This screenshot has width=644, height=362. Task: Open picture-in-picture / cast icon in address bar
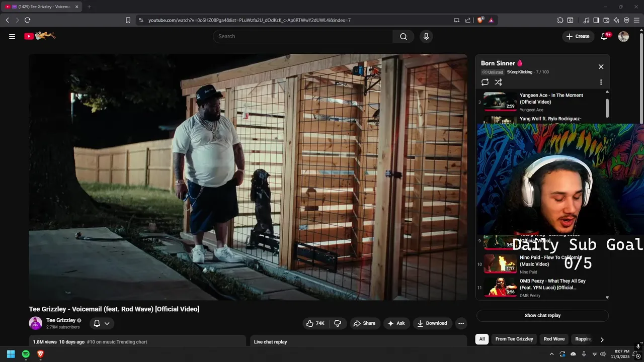456,20
